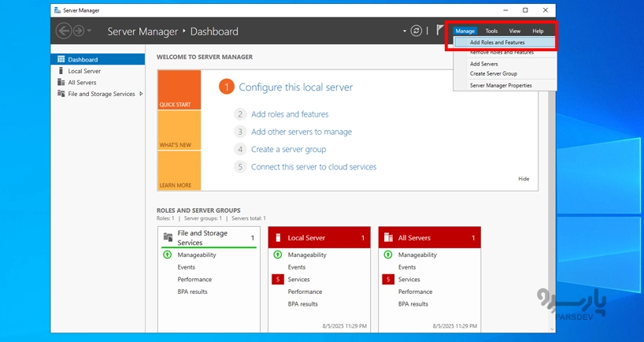Viewport: 644px width, 342px height.
Task: Open Events in Local Server tile
Action: [297, 267]
